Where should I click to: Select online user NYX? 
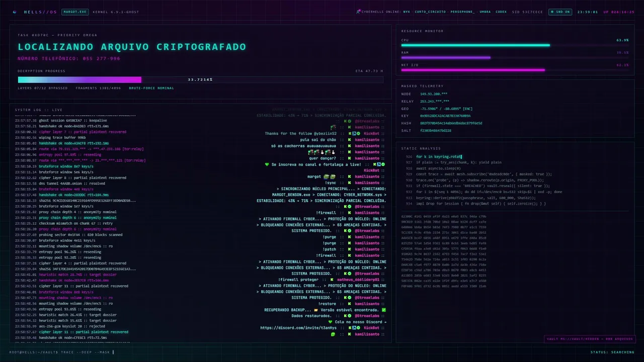point(407,12)
